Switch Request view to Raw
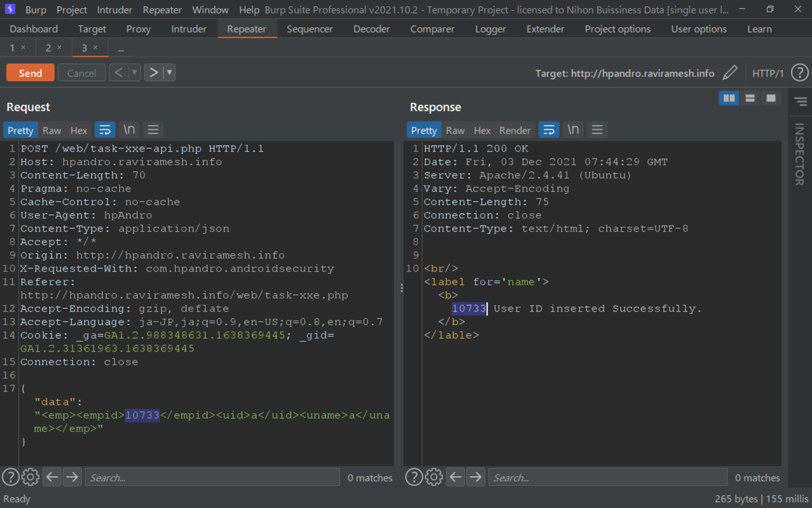 pyautogui.click(x=51, y=130)
